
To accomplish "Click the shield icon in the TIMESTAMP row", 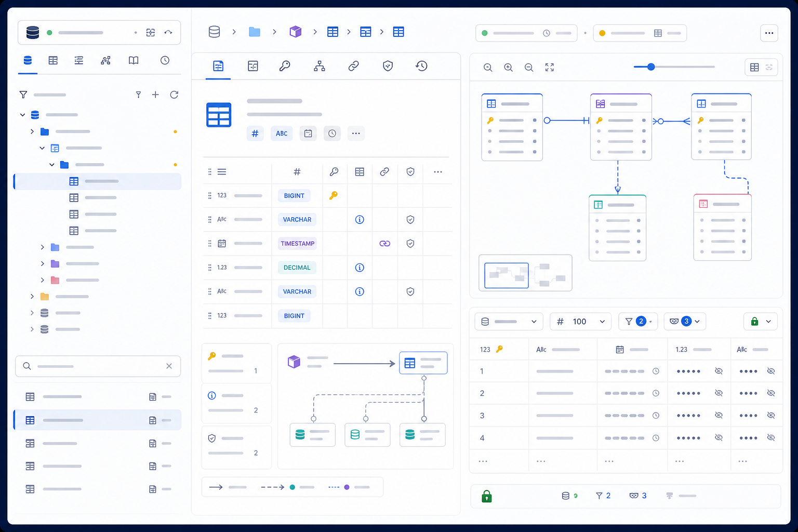I will (410, 244).
